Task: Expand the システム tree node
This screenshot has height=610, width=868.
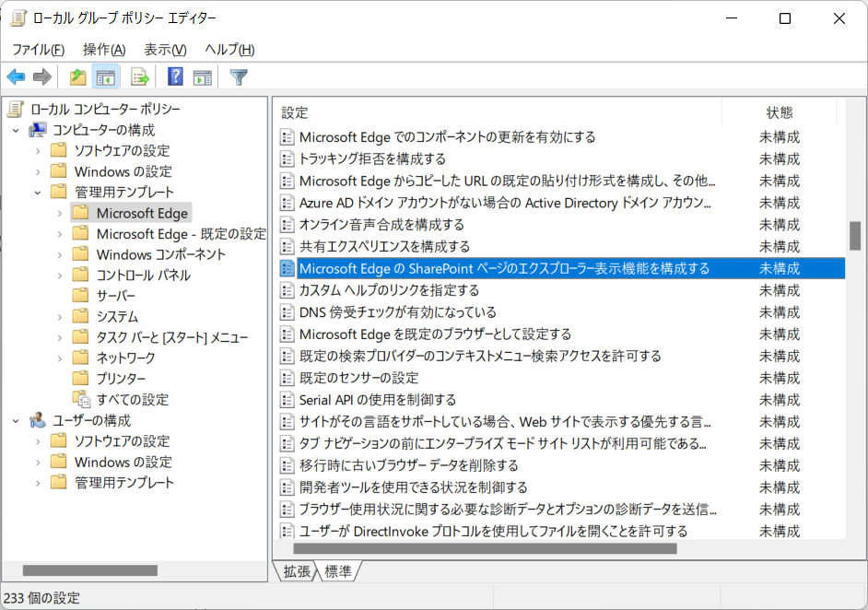Action: coord(60,317)
